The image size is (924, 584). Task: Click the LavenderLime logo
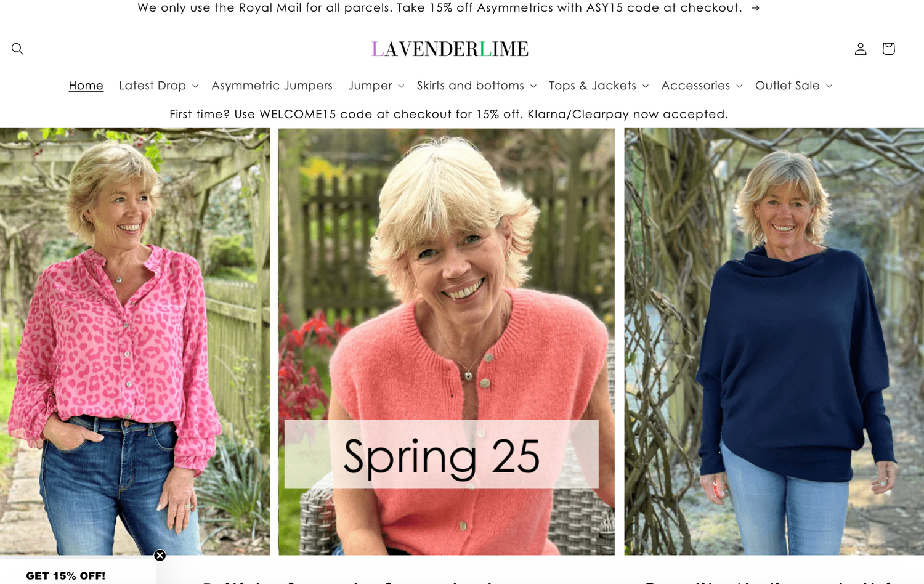(x=450, y=49)
